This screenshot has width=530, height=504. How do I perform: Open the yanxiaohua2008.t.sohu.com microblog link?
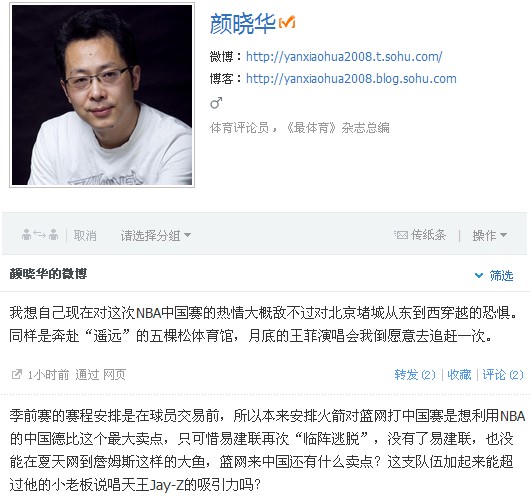point(344,56)
